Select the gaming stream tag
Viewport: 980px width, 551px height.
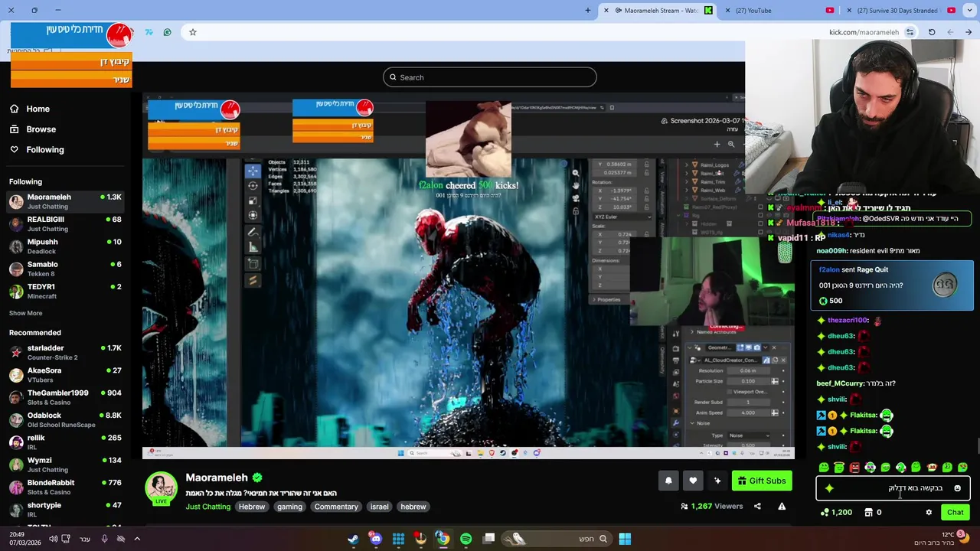pos(289,507)
